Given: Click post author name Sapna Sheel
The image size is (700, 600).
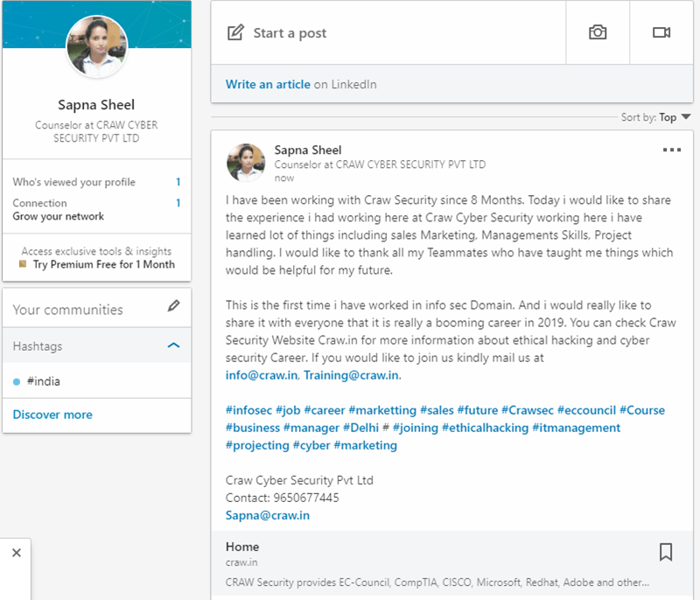Looking at the screenshot, I should click(x=308, y=150).
